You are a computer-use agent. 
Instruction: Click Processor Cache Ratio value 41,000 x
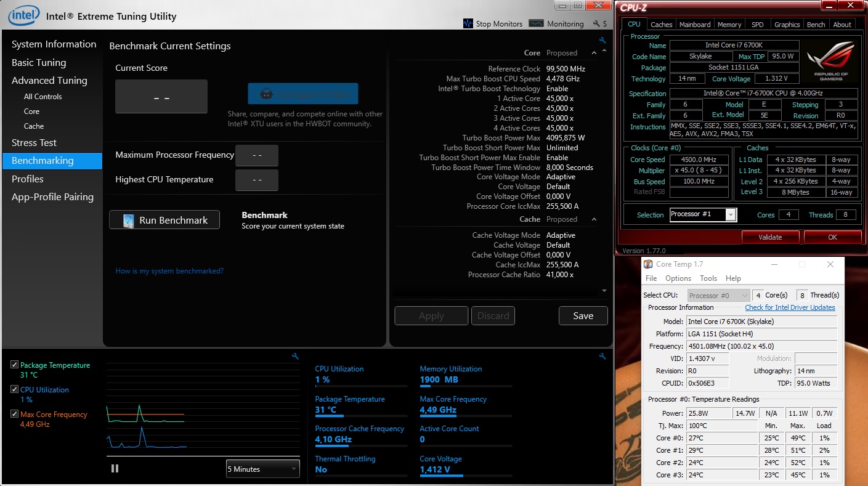[x=560, y=275]
